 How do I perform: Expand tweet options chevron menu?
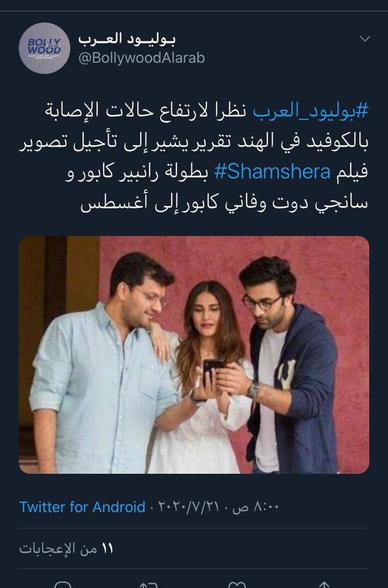[x=365, y=38]
